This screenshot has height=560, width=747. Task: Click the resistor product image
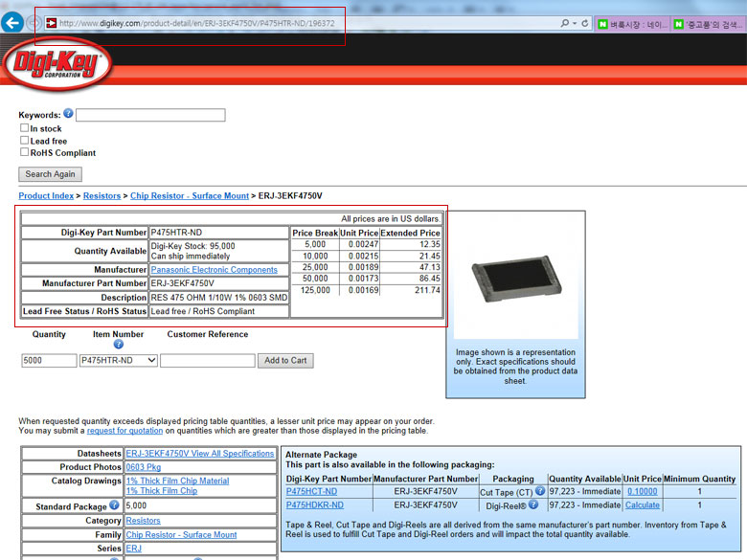pos(517,279)
